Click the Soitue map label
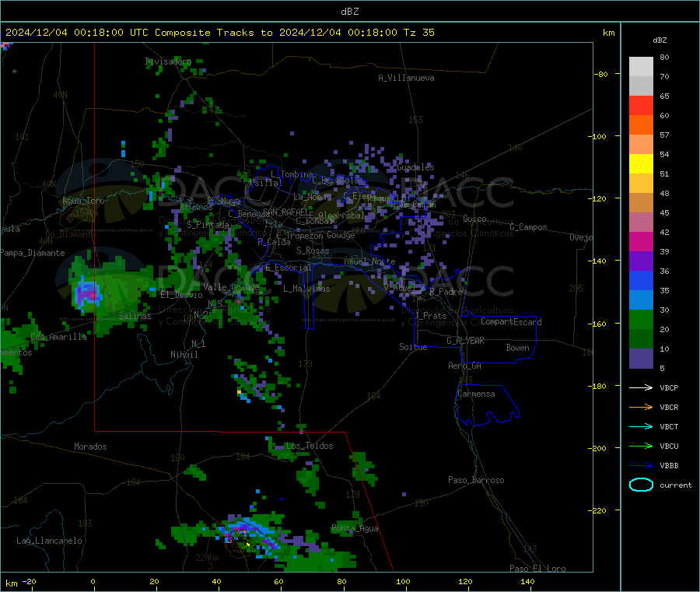Image resolution: width=700 pixels, height=592 pixels. (413, 347)
